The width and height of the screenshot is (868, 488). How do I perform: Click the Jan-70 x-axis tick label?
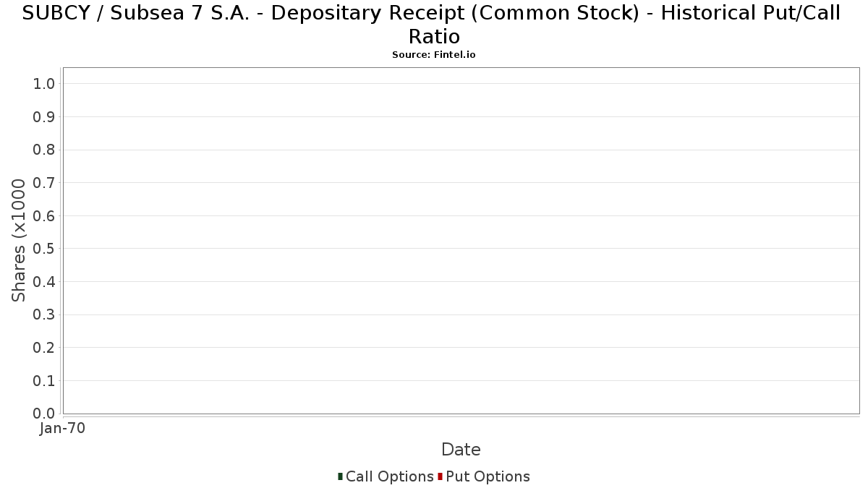tap(63, 429)
